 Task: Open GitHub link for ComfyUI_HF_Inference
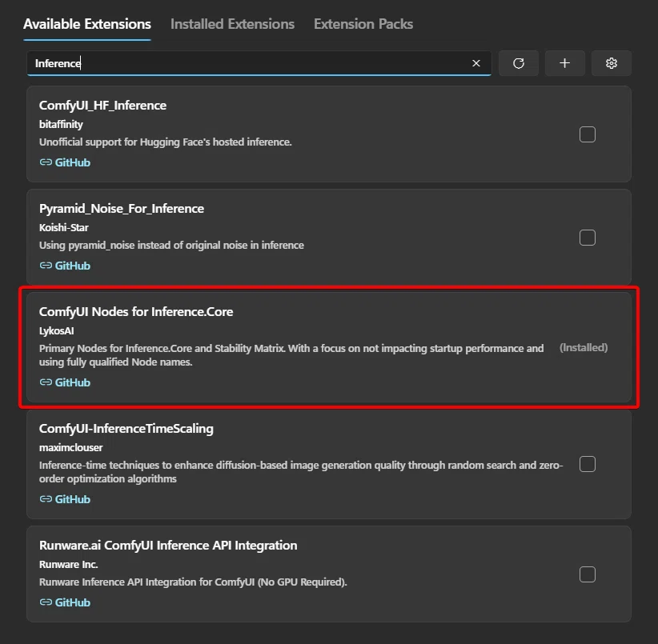pyautogui.click(x=65, y=162)
